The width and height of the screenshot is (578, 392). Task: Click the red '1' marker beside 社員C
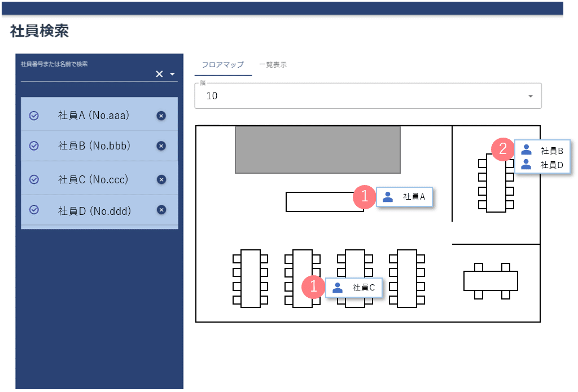pyautogui.click(x=314, y=287)
